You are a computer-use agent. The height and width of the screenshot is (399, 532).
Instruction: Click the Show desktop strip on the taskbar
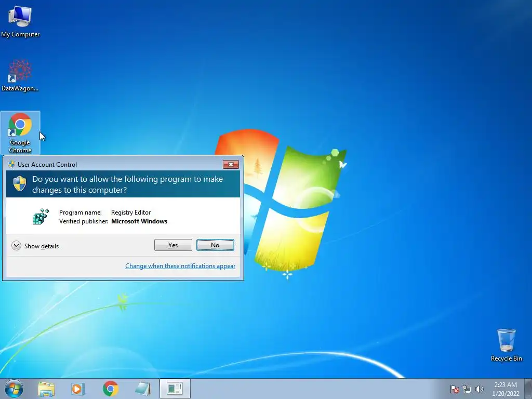528,389
